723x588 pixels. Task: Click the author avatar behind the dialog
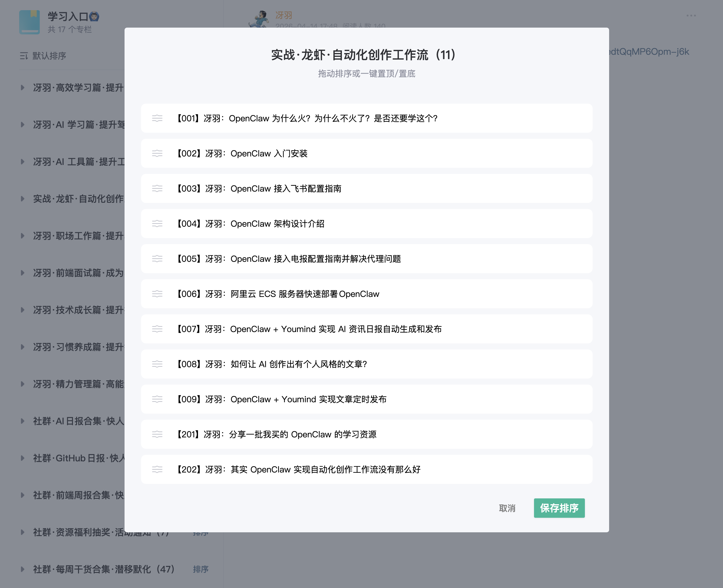coord(259,19)
